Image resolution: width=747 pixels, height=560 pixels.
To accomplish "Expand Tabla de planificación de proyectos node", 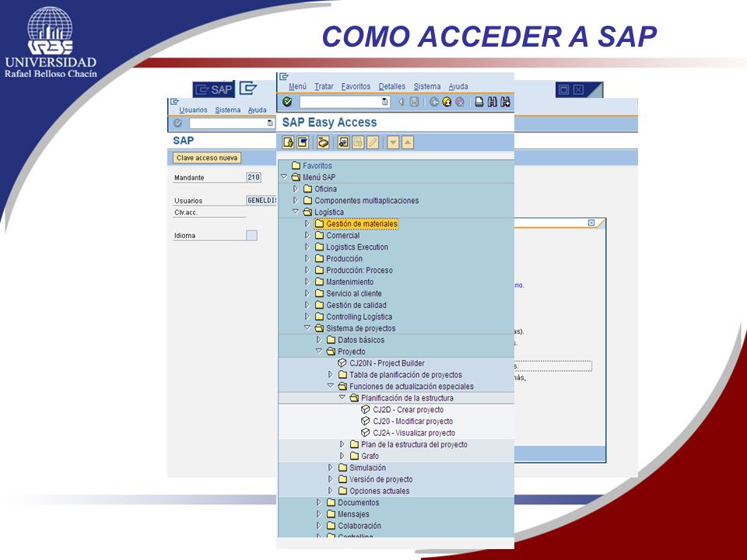I will click(x=331, y=374).
